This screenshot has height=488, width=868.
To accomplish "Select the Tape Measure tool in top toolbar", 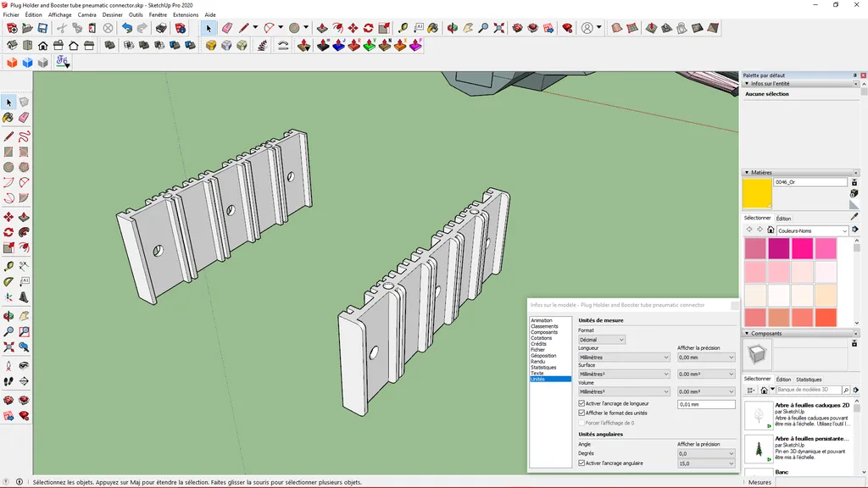I will [x=403, y=28].
